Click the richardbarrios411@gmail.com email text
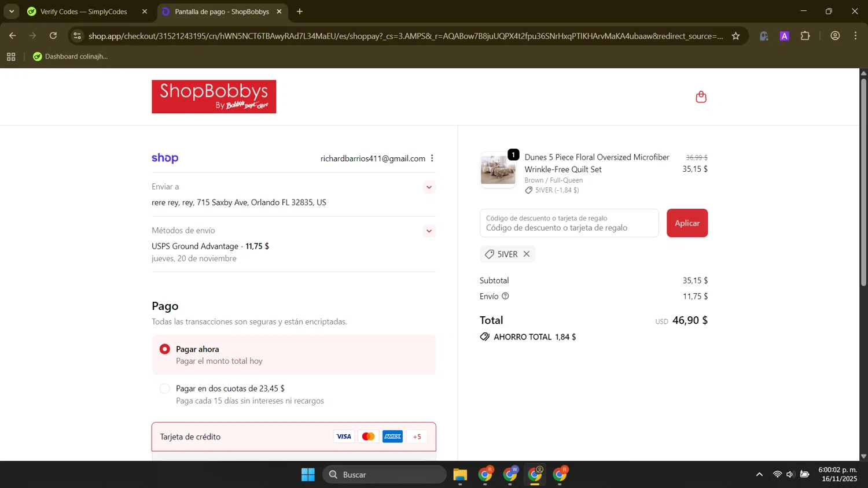868x488 pixels. point(373,158)
